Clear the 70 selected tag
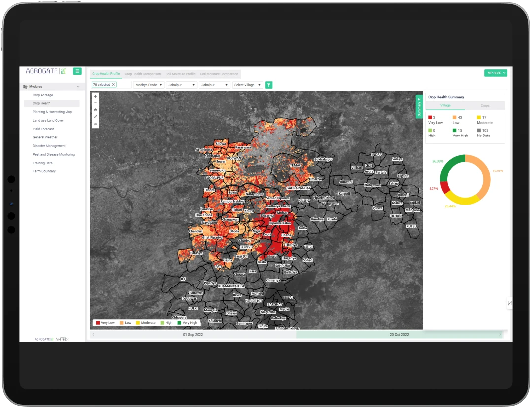 tap(113, 85)
